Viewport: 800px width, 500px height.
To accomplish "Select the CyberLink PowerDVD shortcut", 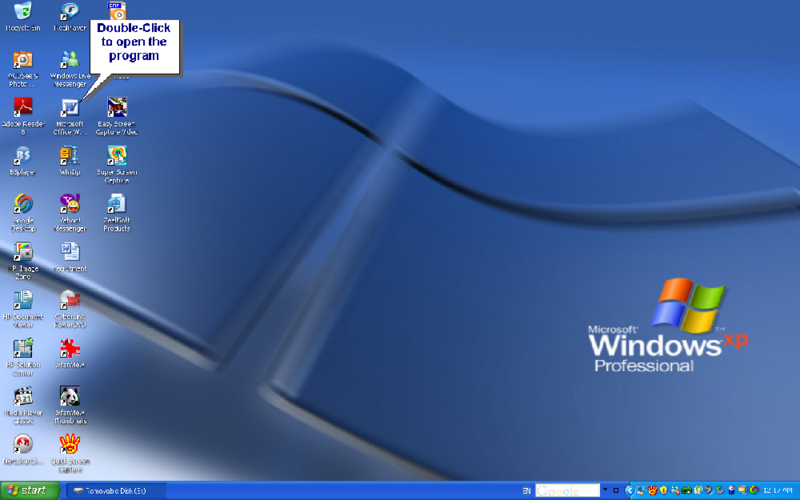I will [x=70, y=309].
